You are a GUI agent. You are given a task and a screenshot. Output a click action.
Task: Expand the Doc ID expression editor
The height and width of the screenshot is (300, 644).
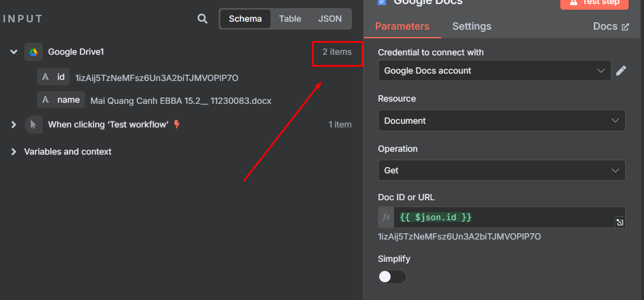click(620, 222)
